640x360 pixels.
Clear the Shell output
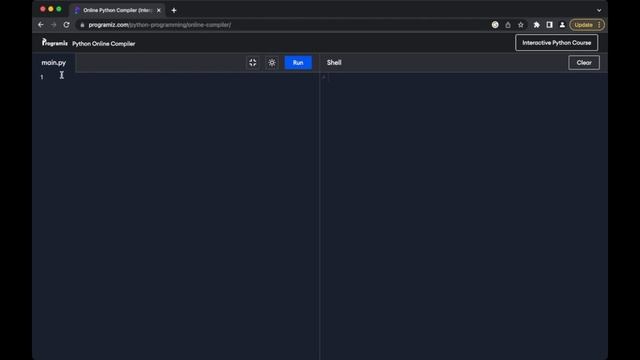tap(584, 62)
